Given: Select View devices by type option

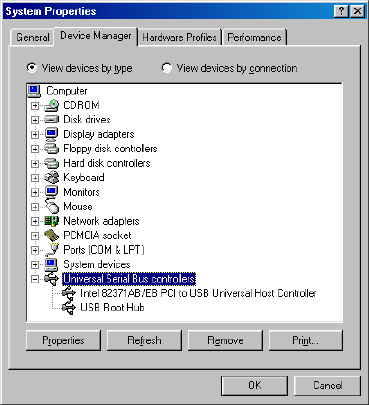Looking at the screenshot, I should [79, 68].
